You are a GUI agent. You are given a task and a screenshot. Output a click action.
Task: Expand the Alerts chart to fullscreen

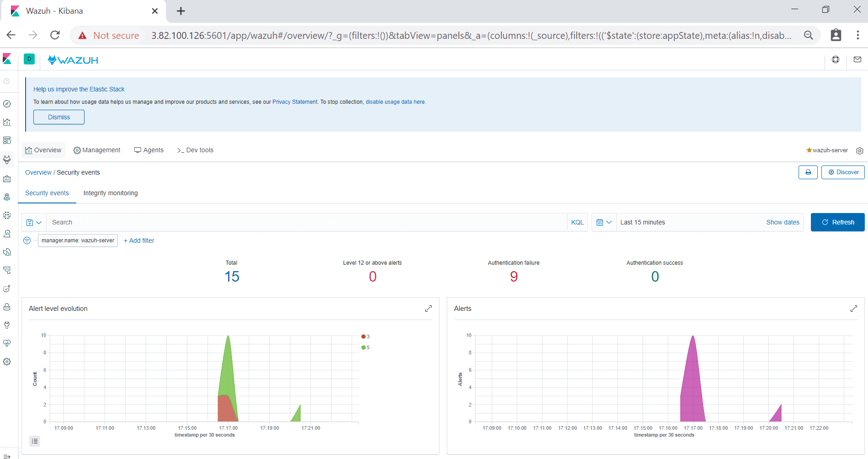(x=854, y=309)
